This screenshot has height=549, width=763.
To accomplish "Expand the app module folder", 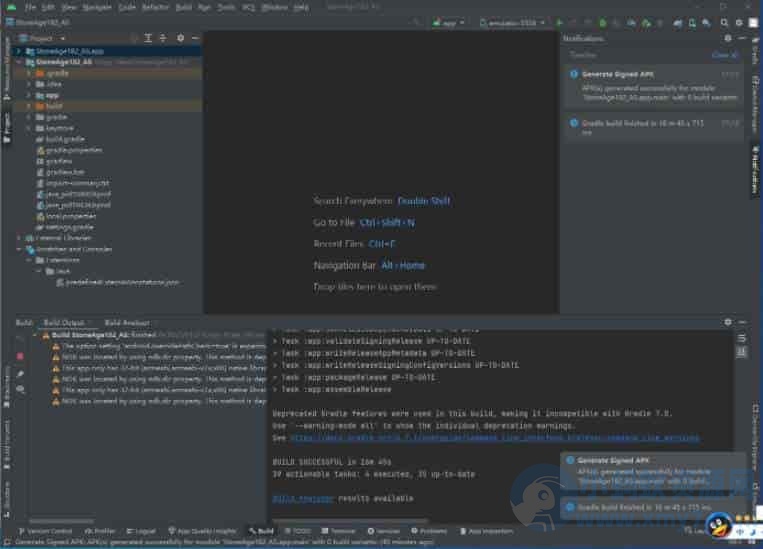I will pos(29,95).
